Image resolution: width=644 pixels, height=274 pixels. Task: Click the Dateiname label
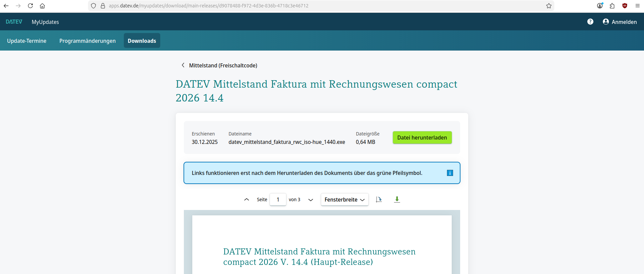click(x=240, y=134)
